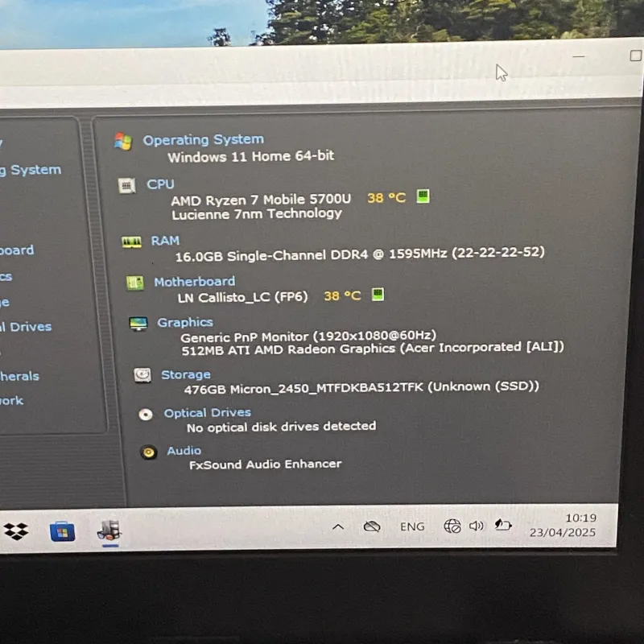The height and width of the screenshot is (644, 644).
Task: Click the AMD Ryzen 7 Mobile 5700U text
Action: [261, 200]
